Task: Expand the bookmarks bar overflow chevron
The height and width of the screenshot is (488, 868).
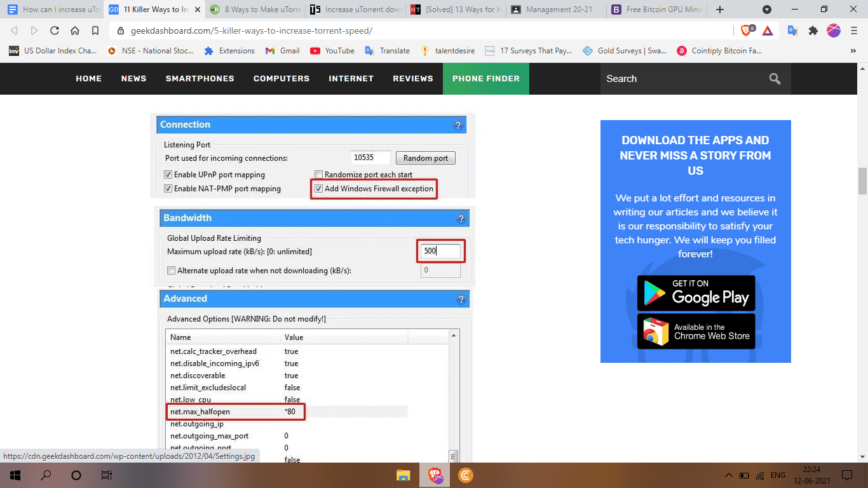Action: [x=853, y=51]
